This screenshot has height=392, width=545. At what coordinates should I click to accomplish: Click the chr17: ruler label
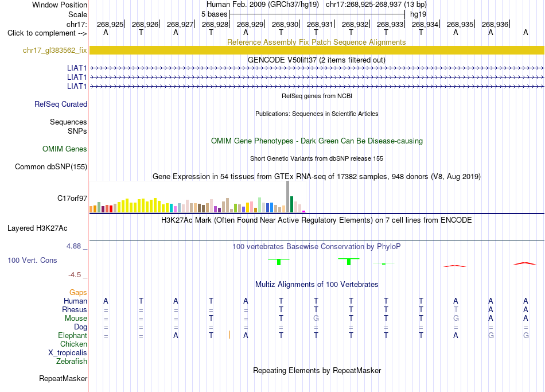coord(76,24)
